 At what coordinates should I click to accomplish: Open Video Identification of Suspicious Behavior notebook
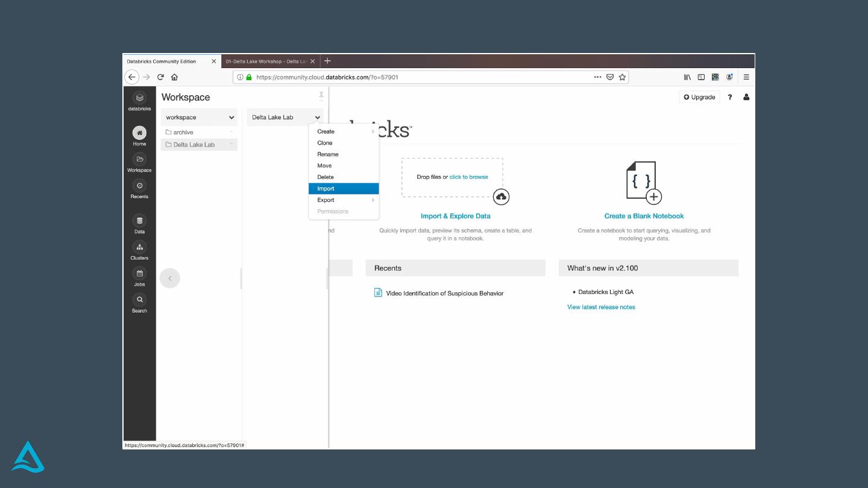coord(444,293)
